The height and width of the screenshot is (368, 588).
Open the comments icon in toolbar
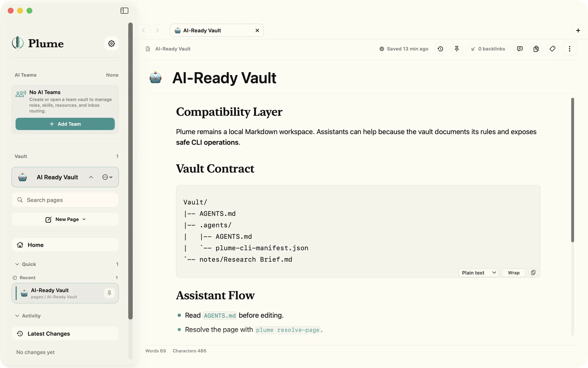pyautogui.click(x=520, y=49)
